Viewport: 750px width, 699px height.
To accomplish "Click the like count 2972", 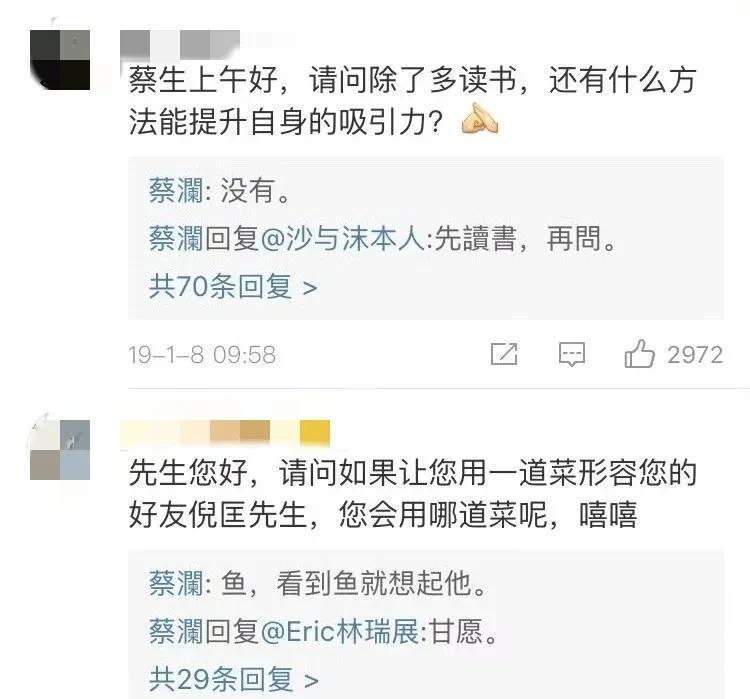I will point(695,355).
